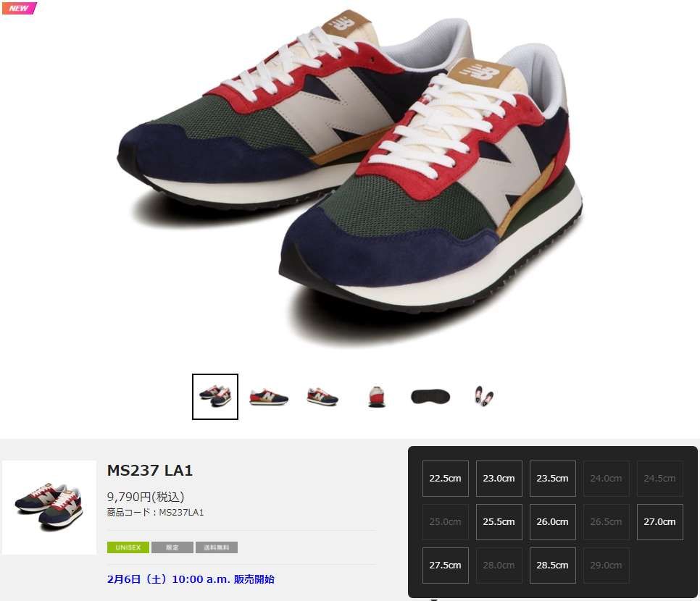Viewport: 700px width, 601px height.
Task: Choose the 25.5cm size
Action: pyautogui.click(x=499, y=521)
